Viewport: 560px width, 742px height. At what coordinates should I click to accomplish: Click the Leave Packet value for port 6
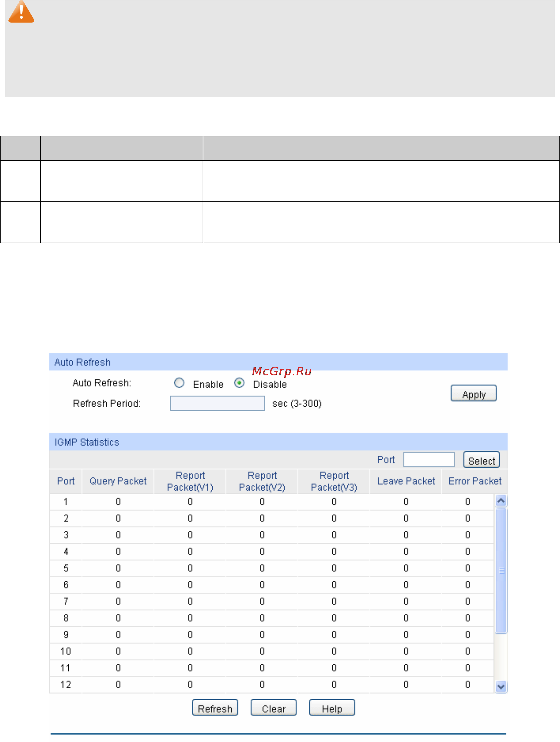coord(406,585)
